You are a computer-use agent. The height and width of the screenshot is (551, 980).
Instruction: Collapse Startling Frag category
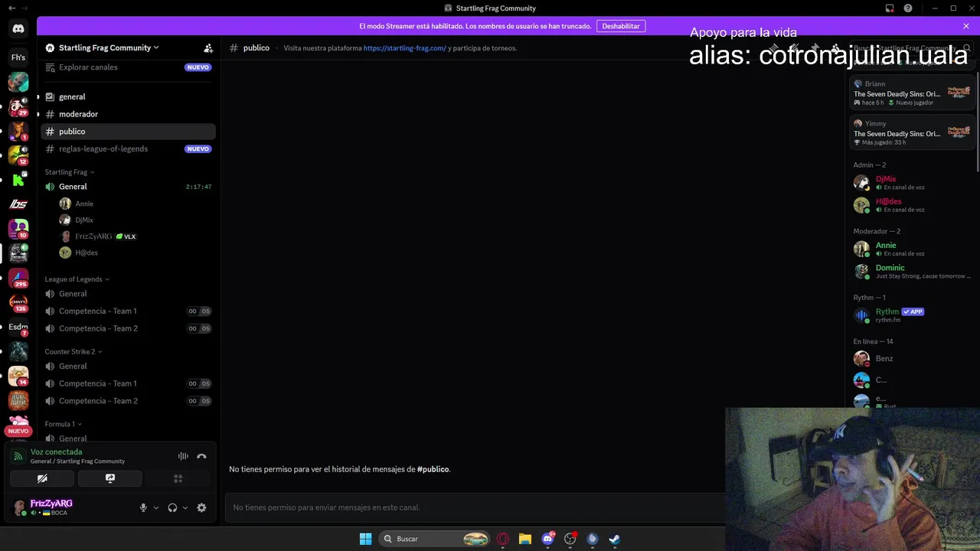point(70,172)
